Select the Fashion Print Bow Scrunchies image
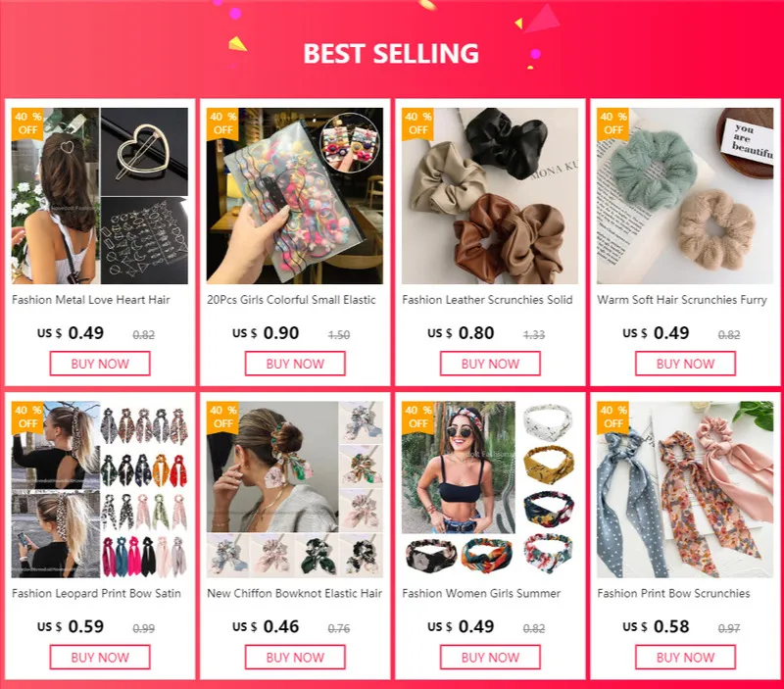 [685, 489]
